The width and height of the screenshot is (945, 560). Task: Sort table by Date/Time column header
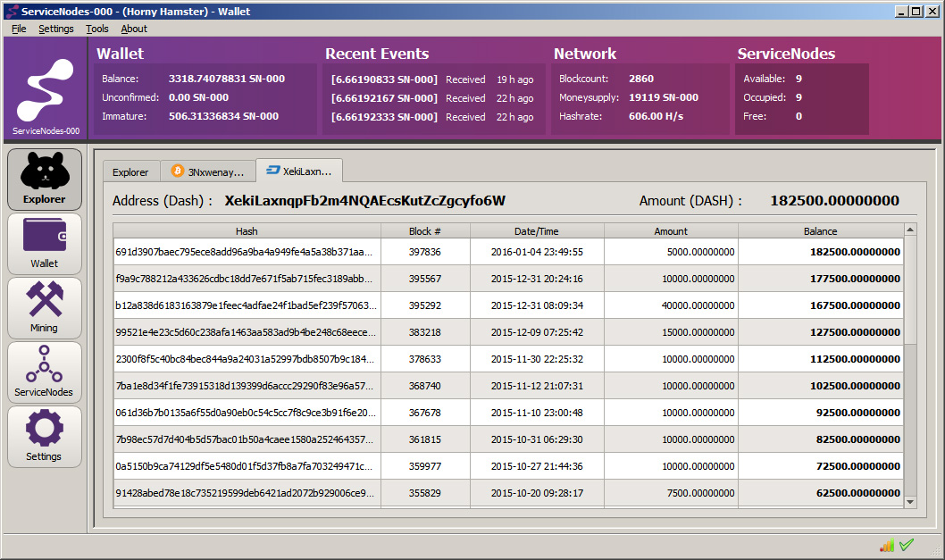click(537, 230)
